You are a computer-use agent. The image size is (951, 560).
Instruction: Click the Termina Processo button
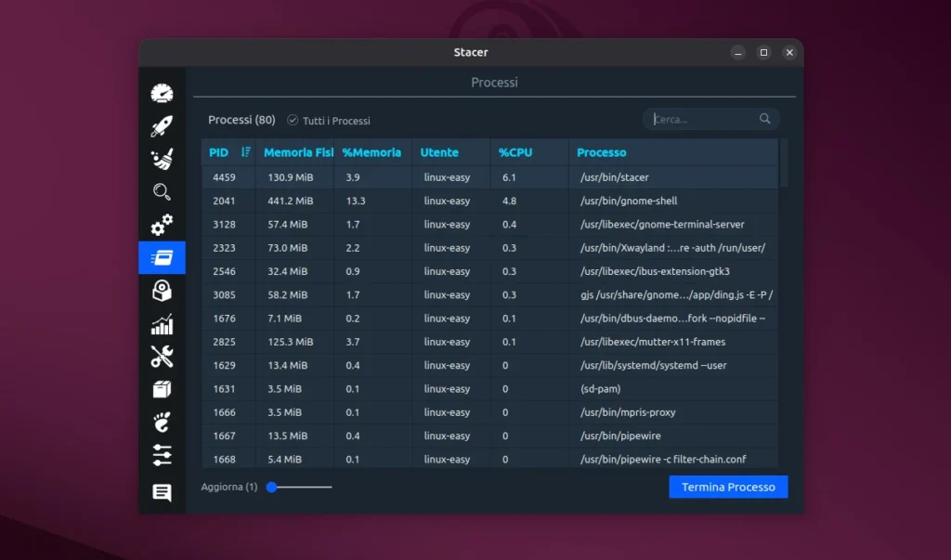tap(728, 487)
